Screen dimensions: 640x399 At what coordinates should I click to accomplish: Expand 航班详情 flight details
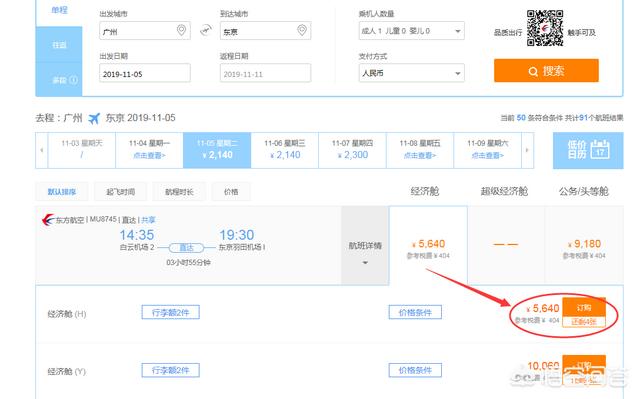click(365, 246)
